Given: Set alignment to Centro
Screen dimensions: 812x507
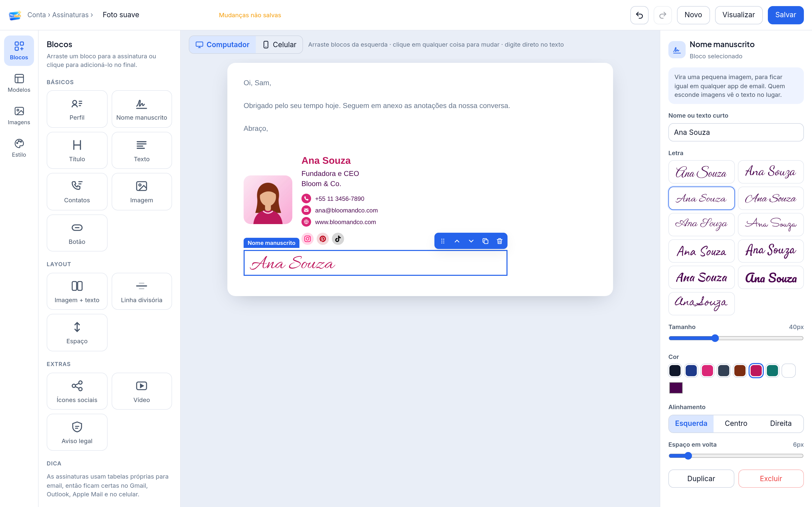Looking at the screenshot, I should [736, 423].
